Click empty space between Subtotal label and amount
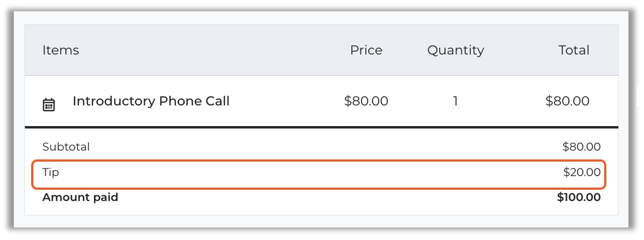Screen dimensions: 644x240 tap(303, 147)
